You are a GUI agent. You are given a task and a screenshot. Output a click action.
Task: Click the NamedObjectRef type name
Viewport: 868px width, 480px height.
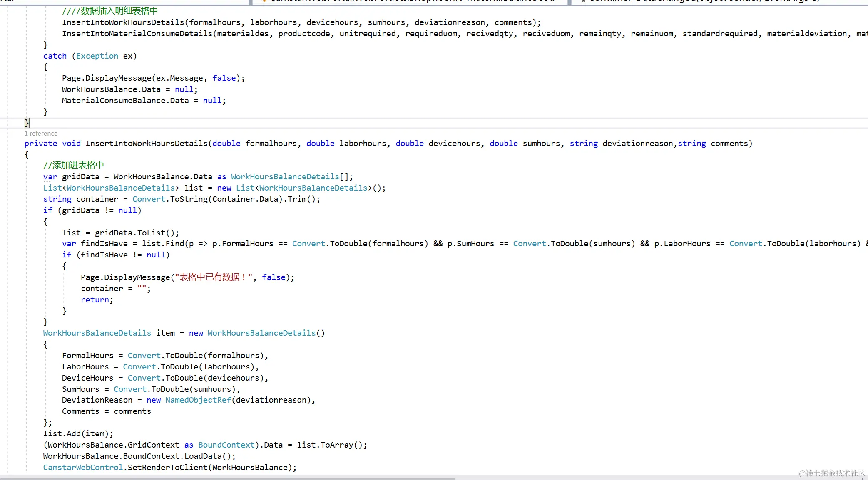198,400
